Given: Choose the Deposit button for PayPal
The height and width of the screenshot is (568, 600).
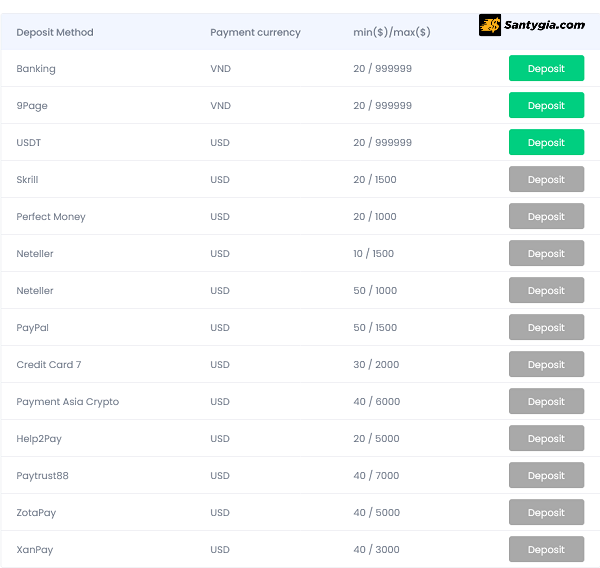Looking at the screenshot, I should tap(546, 328).
